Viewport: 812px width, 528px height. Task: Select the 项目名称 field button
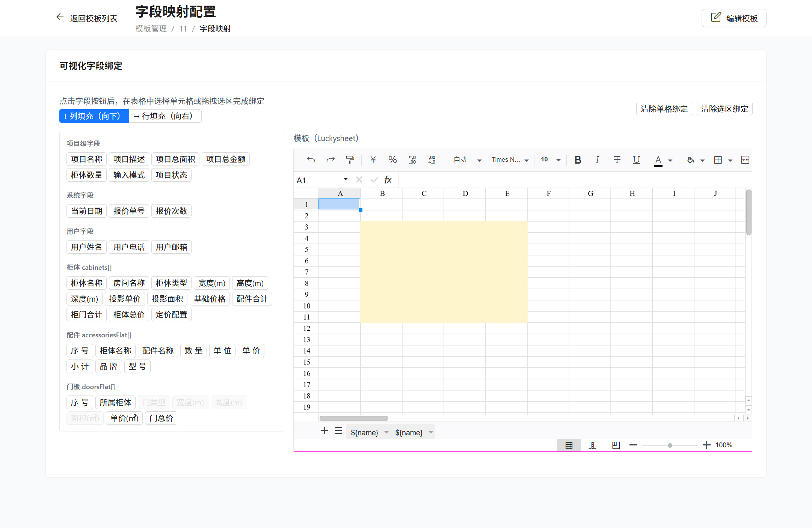click(87, 159)
